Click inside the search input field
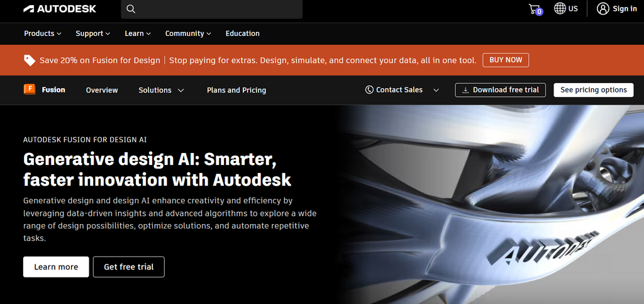The width and height of the screenshot is (644, 304). pyautogui.click(x=211, y=9)
